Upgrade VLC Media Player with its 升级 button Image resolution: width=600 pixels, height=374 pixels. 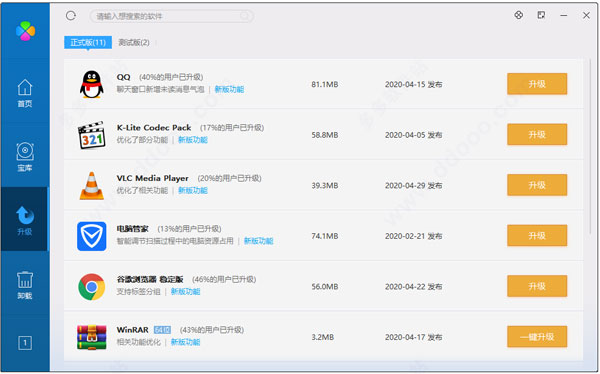click(537, 185)
